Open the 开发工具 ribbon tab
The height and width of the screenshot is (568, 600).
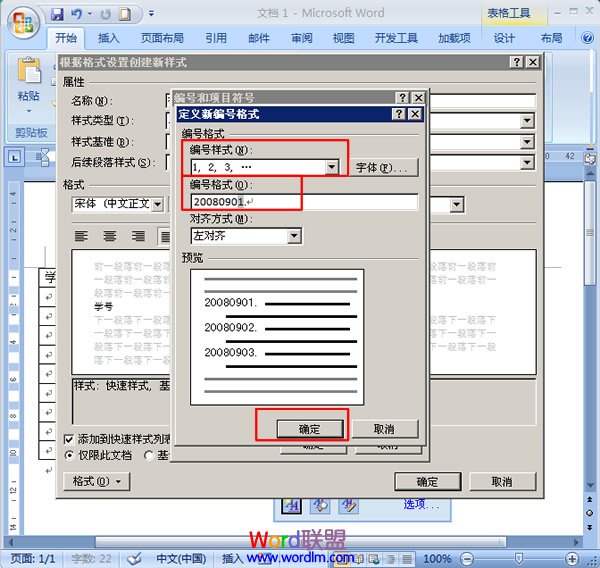[396, 38]
